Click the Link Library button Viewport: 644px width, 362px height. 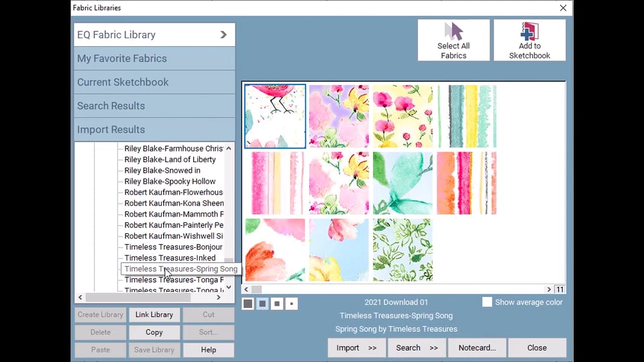154,314
